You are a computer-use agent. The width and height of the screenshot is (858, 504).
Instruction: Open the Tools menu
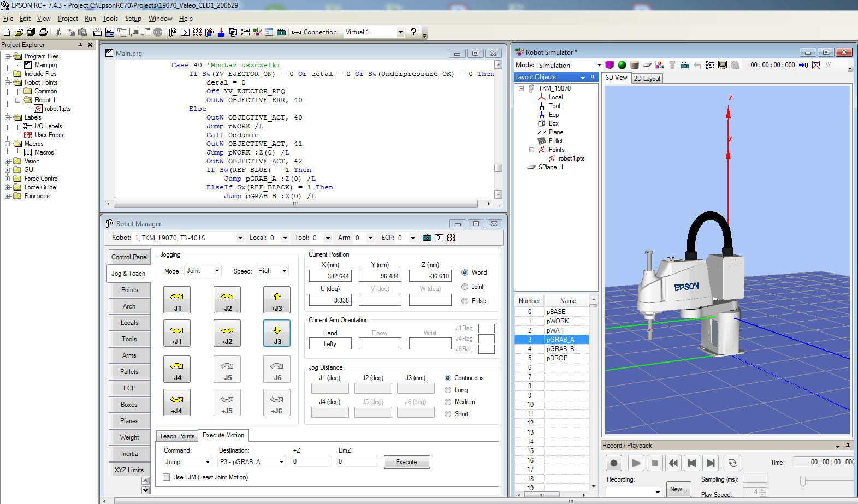click(110, 19)
